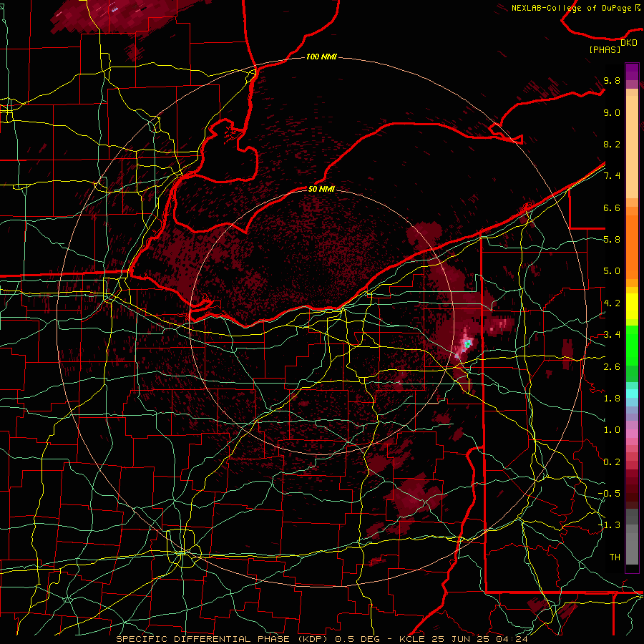This screenshot has height=644, width=644.
Task: Click the 2.6 value on the scale
Action: [x=612, y=367]
